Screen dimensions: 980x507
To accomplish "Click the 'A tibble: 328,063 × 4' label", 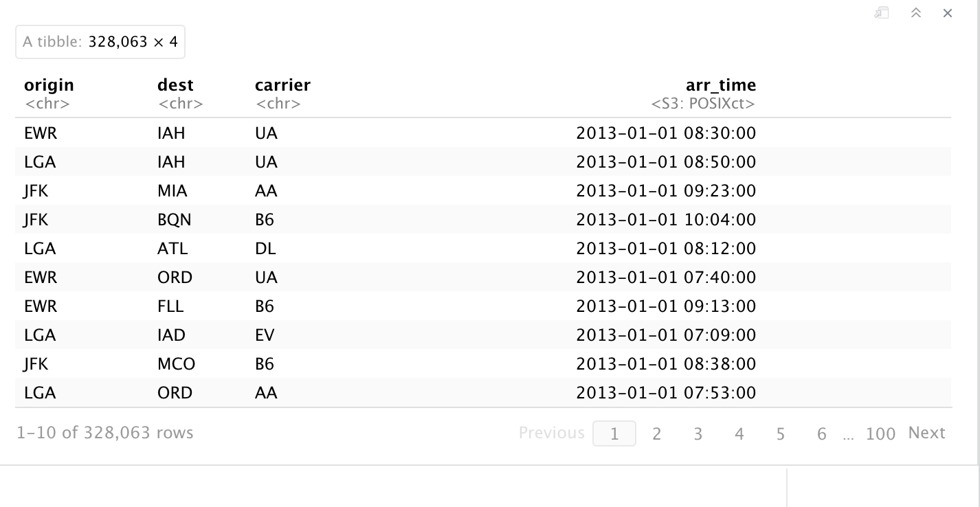I will (x=100, y=41).
